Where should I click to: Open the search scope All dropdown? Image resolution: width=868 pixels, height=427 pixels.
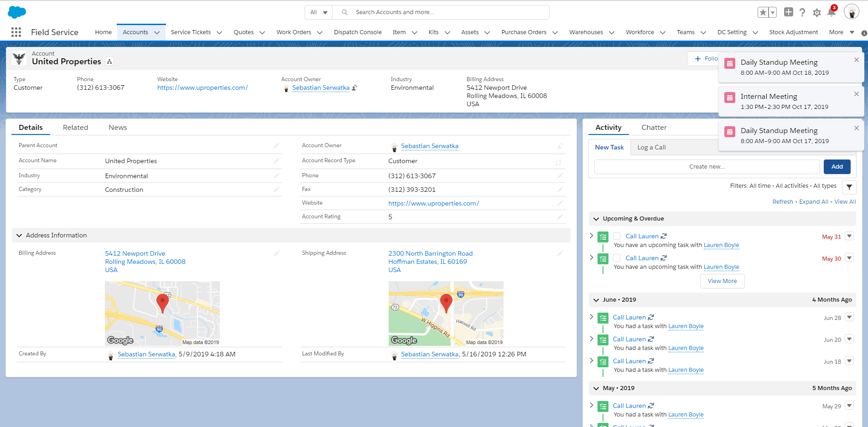point(319,12)
